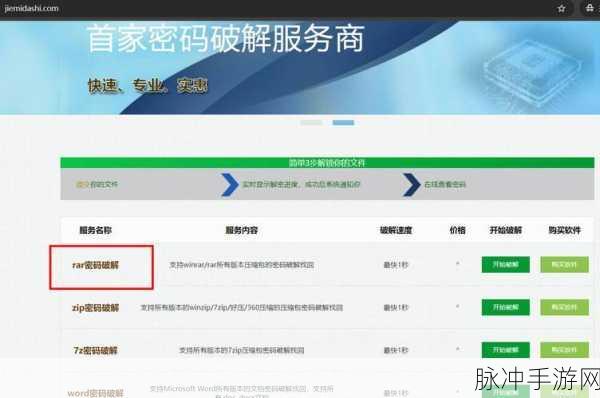The height and width of the screenshot is (398, 600).
Task: Click the 开始破解 column header
Action: click(505, 230)
